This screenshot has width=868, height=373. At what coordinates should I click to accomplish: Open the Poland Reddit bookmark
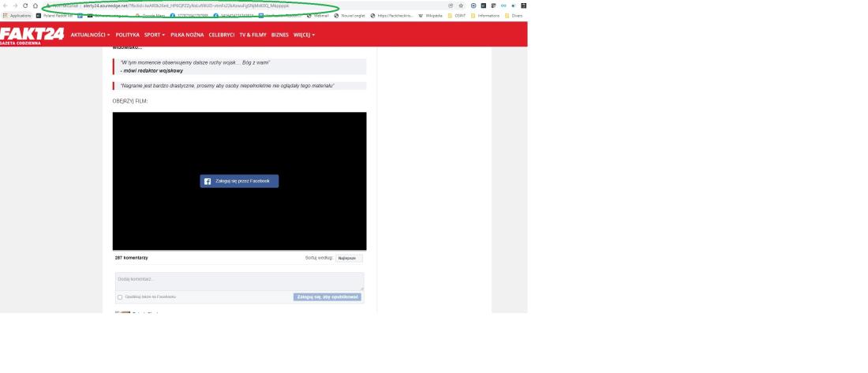tap(54, 16)
